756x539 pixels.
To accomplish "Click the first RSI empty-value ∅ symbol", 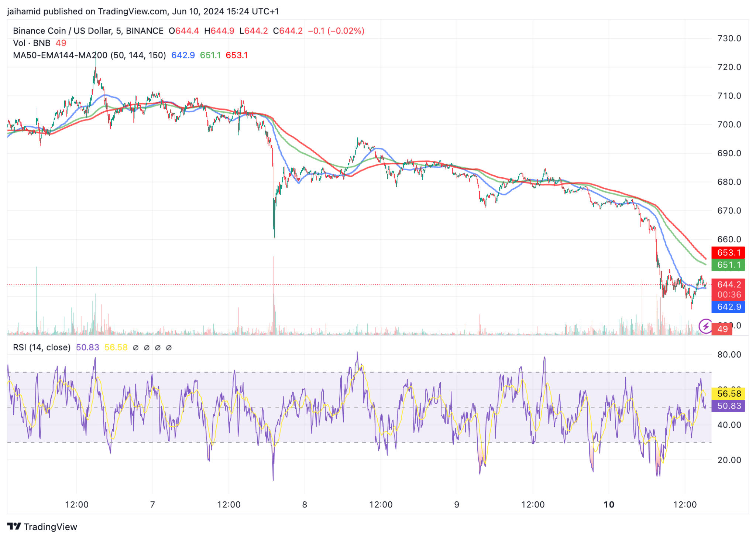I will pos(135,348).
